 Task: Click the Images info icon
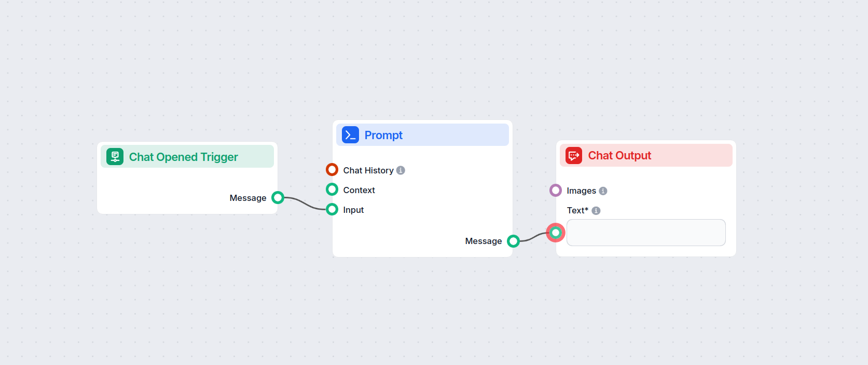point(603,191)
